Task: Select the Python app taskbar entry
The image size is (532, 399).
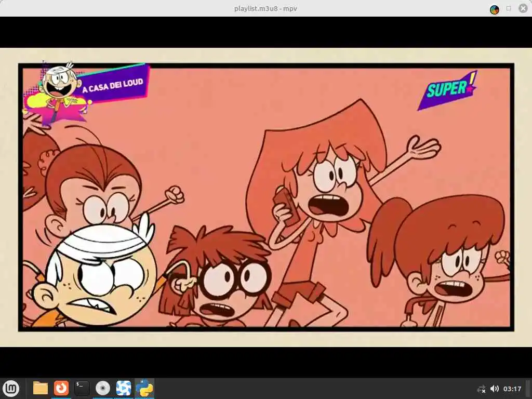Action: [144, 389]
